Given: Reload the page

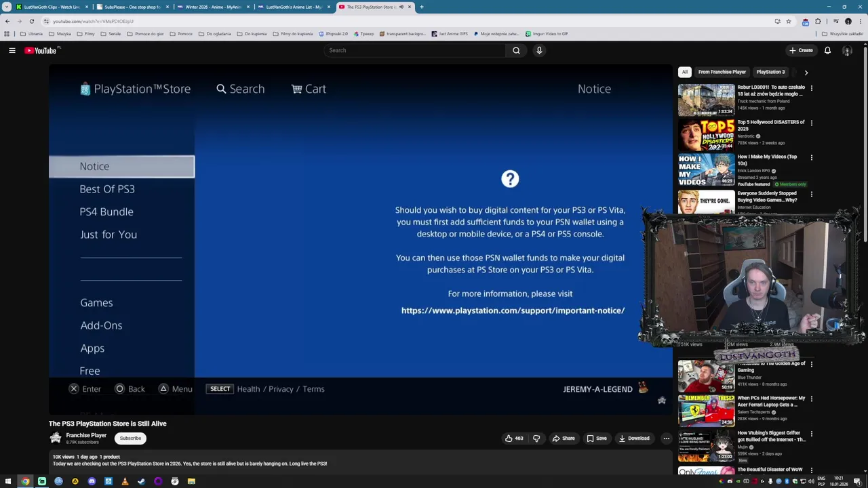Looking at the screenshot, I should point(31,21).
